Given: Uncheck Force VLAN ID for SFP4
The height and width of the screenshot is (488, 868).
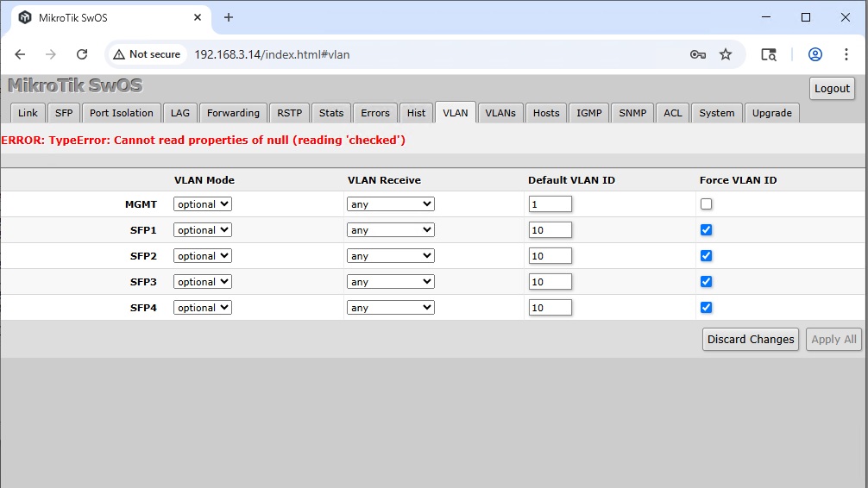Looking at the screenshot, I should pyautogui.click(x=706, y=307).
